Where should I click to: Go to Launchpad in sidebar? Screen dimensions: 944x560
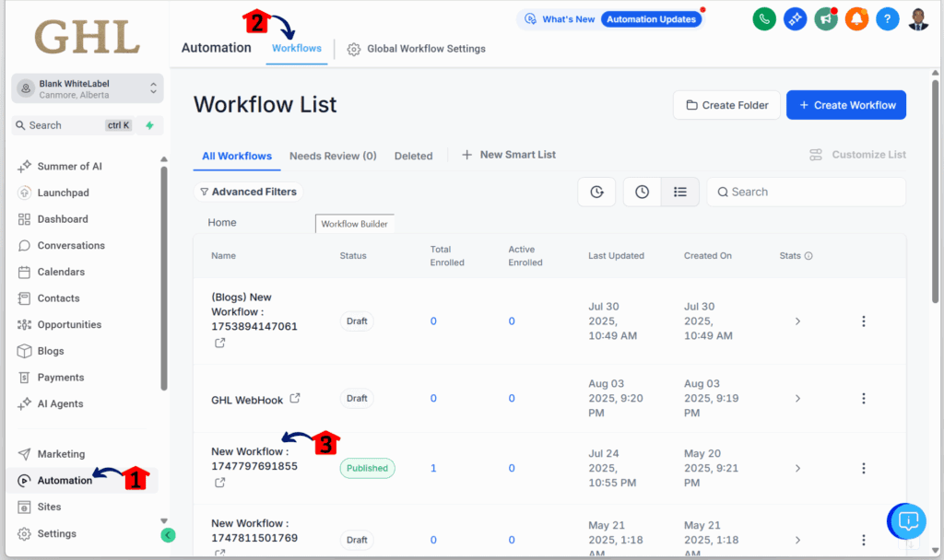[x=63, y=192]
